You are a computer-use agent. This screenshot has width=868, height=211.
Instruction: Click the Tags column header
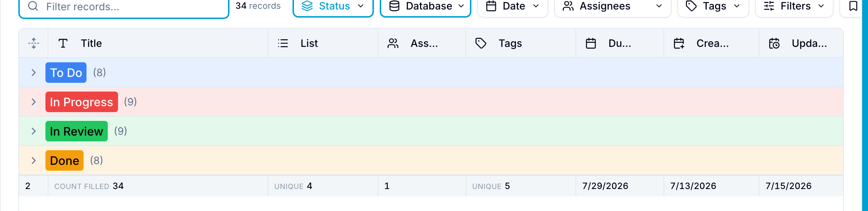tap(521, 43)
